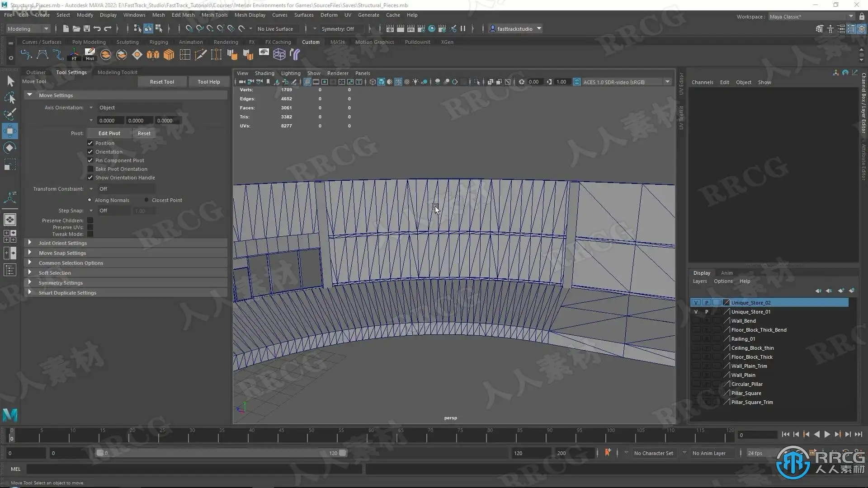Click the pivot Reset button

144,133
